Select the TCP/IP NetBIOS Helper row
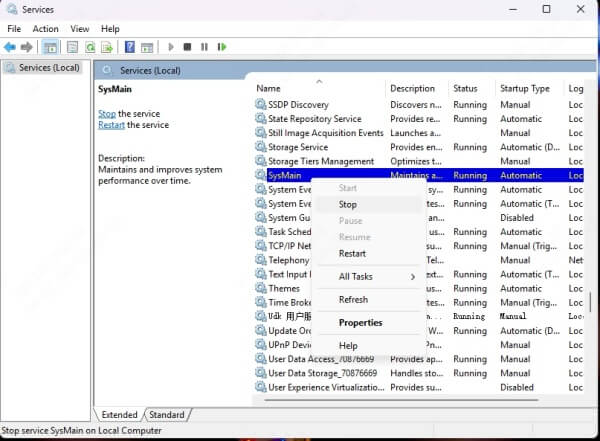The height and width of the screenshot is (441, 600). click(x=419, y=246)
